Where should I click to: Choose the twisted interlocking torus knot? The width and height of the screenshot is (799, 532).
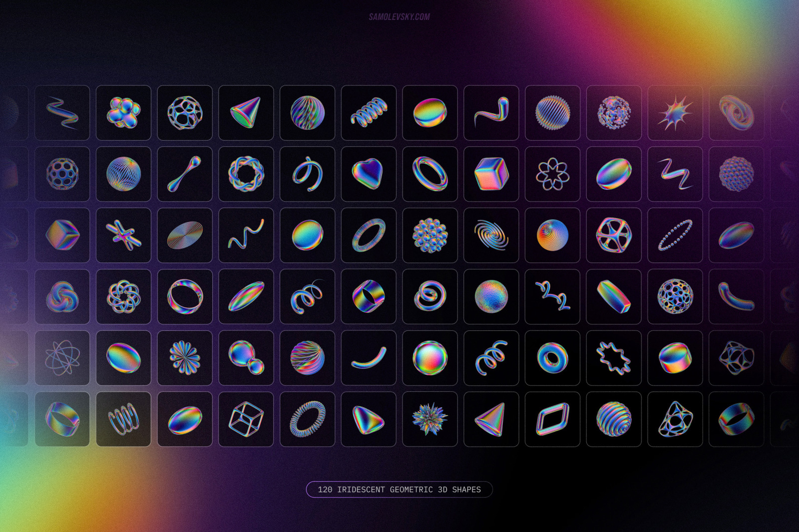pos(737,113)
